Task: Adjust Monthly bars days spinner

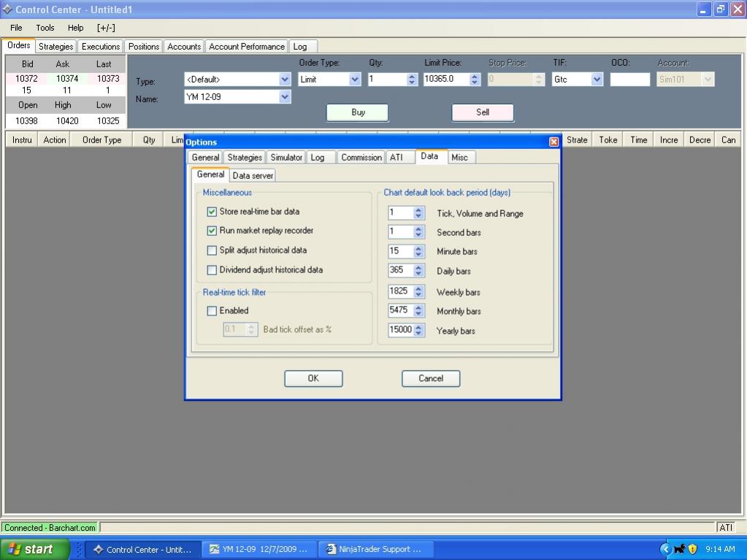Action: click(x=418, y=310)
